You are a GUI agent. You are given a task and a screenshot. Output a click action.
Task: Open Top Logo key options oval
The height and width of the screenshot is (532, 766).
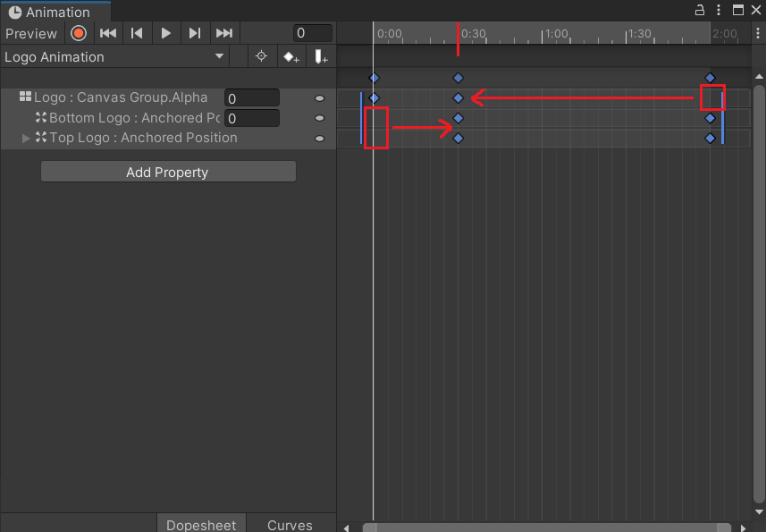(x=319, y=139)
